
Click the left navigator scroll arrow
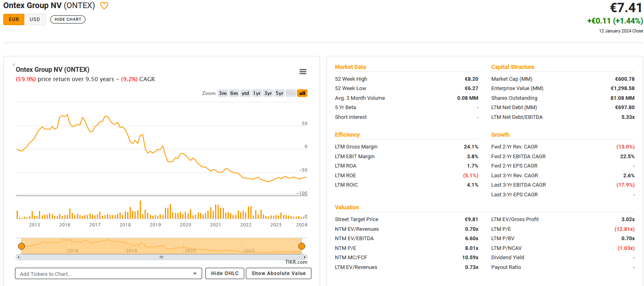tap(18, 257)
